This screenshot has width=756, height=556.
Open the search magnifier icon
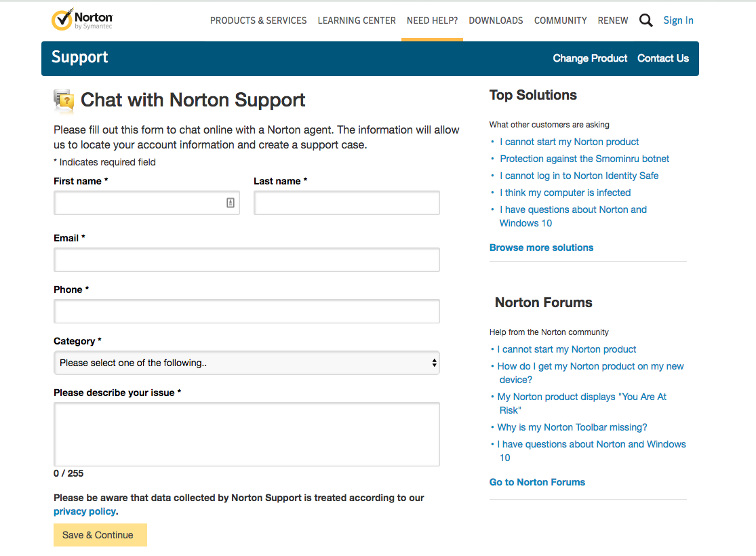coord(645,20)
